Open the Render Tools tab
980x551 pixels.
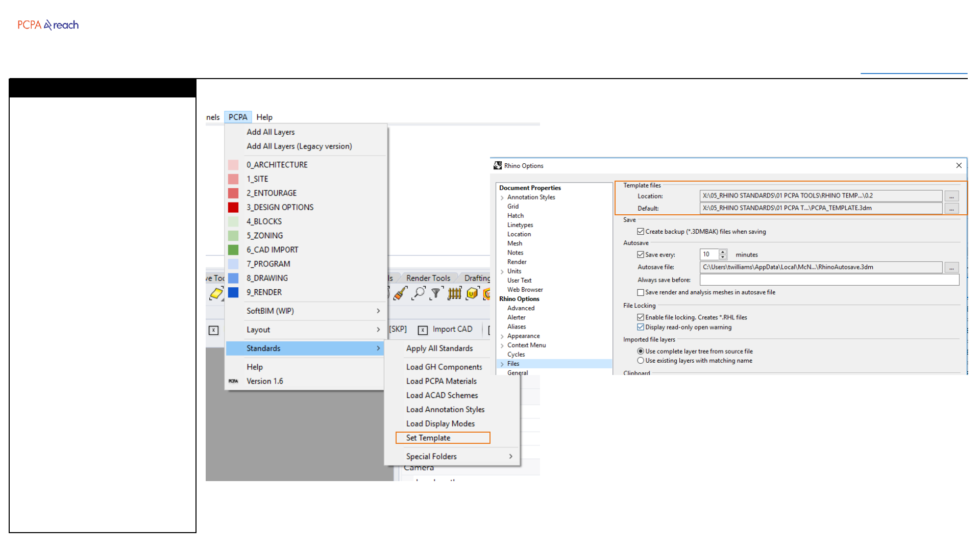tap(428, 278)
